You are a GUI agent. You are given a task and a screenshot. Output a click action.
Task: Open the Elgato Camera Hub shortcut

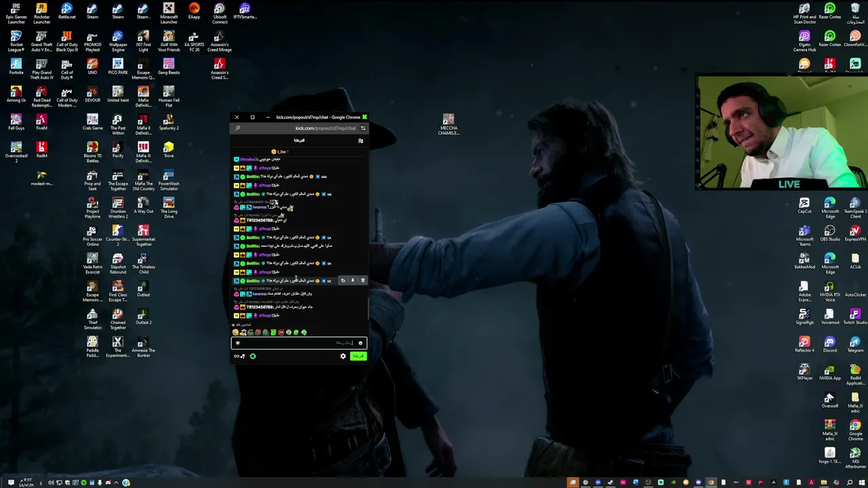click(804, 41)
